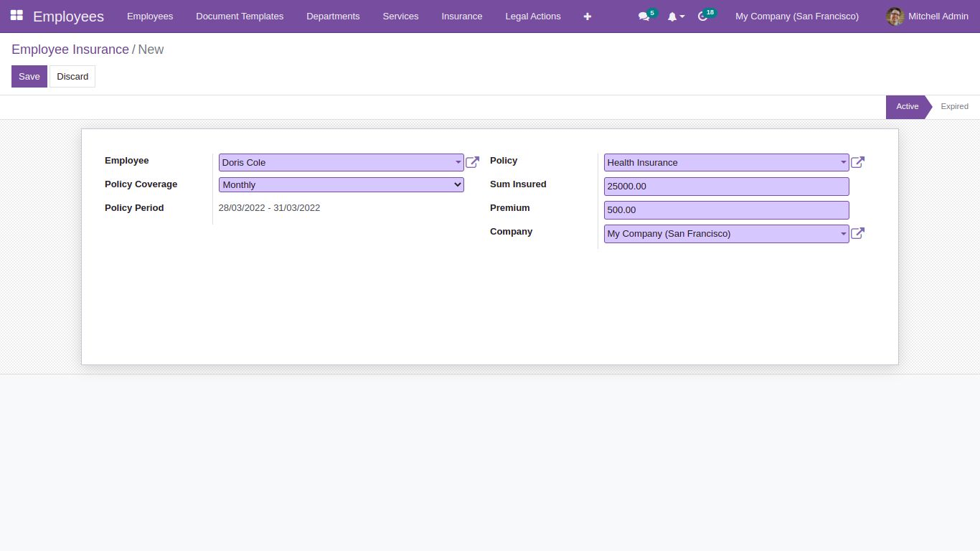Expand the Employee dropdown
Screen dimensions: 980x551
coord(458,162)
